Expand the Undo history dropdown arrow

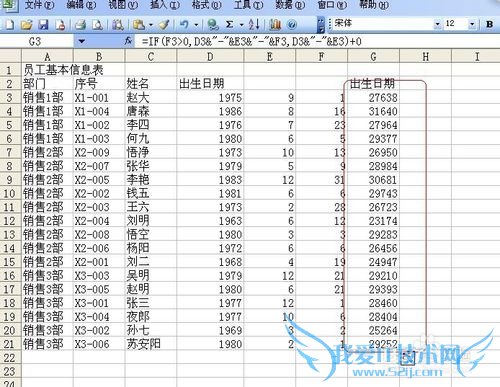(196, 25)
